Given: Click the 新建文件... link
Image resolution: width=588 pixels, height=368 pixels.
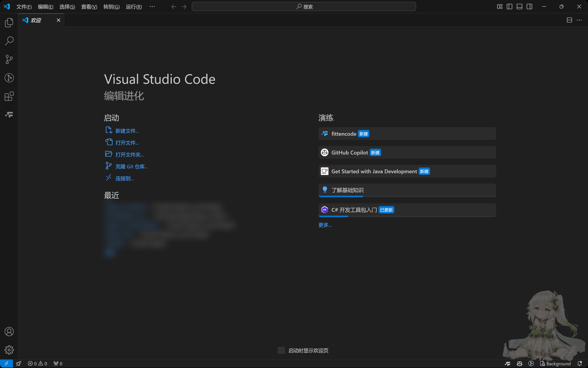Looking at the screenshot, I should (127, 131).
